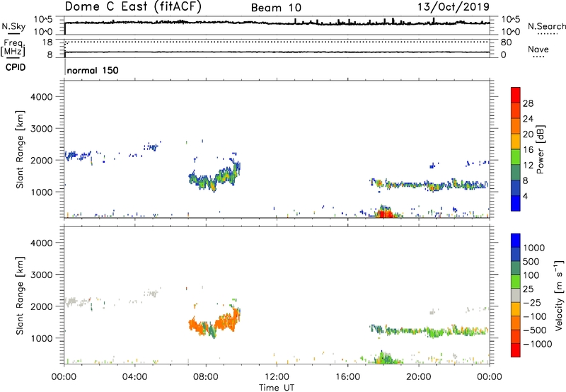The image size is (566, 392).
Task: Click the '08:00' time tick label
Action: pos(206,377)
